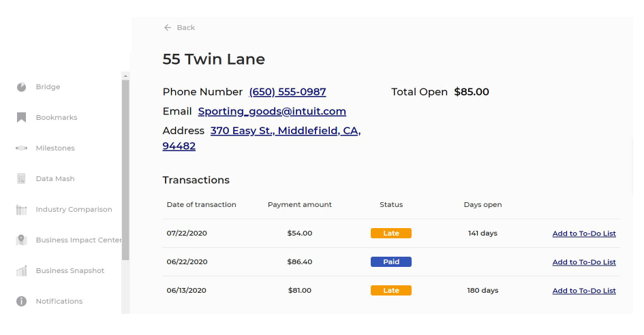Add the 07/22/2020 transaction to To-Do List
Image resolution: width=644 pixels, height=335 pixels.
coord(584,234)
